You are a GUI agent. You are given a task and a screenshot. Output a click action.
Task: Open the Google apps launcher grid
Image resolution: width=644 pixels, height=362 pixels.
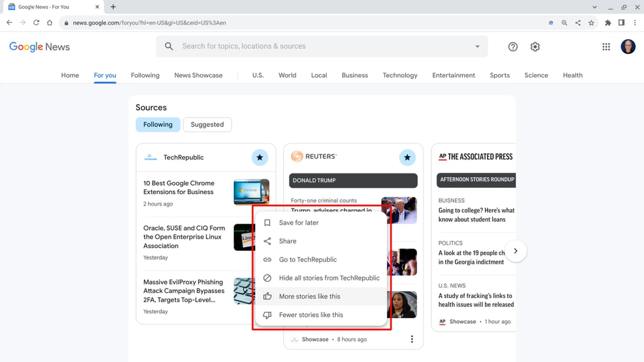click(606, 46)
